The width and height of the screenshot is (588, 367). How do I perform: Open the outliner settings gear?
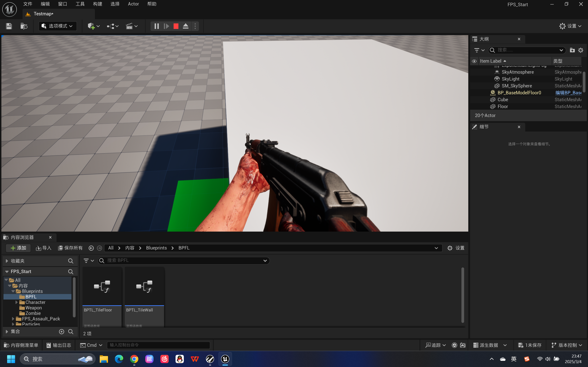point(581,50)
